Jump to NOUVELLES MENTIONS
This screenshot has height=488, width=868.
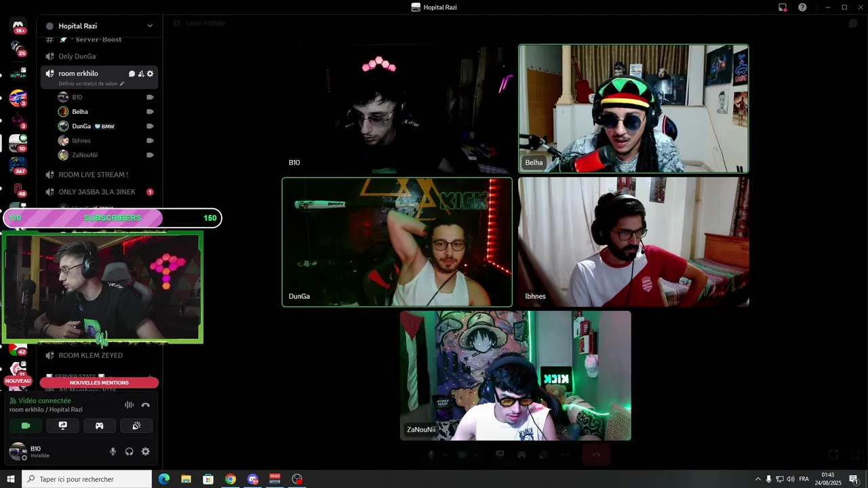(x=99, y=382)
